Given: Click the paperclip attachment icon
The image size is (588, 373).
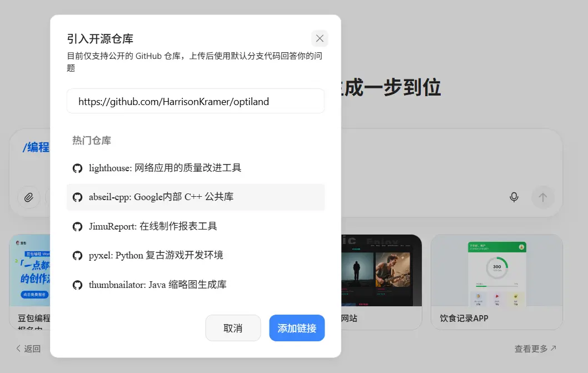Looking at the screenshot, I should 29,197.
